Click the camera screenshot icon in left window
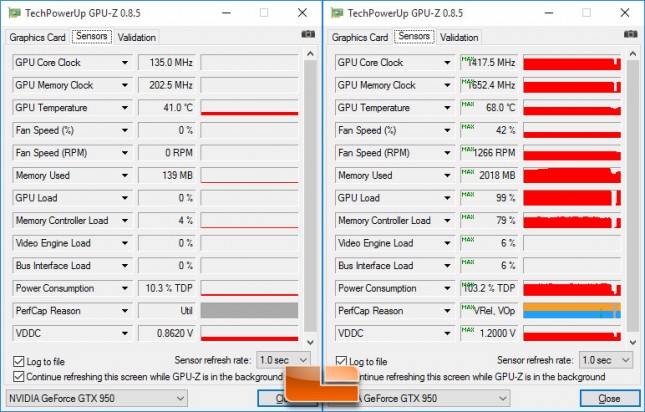The height and width of the screenshot is (412, 645). pyautogui.click(x=308, y=34)
